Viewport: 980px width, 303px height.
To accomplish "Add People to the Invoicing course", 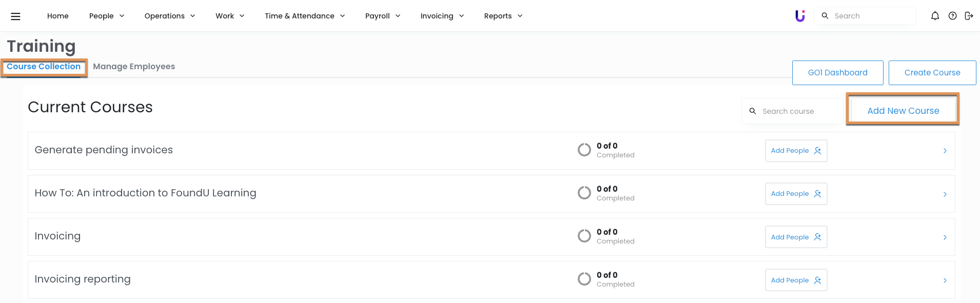I will [796, 237].
